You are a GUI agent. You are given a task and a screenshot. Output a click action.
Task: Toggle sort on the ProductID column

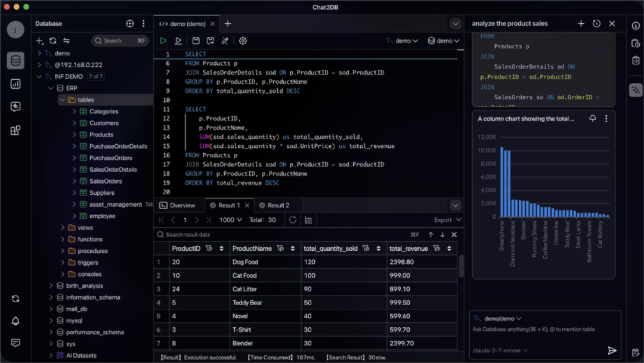tap(221, 249)
